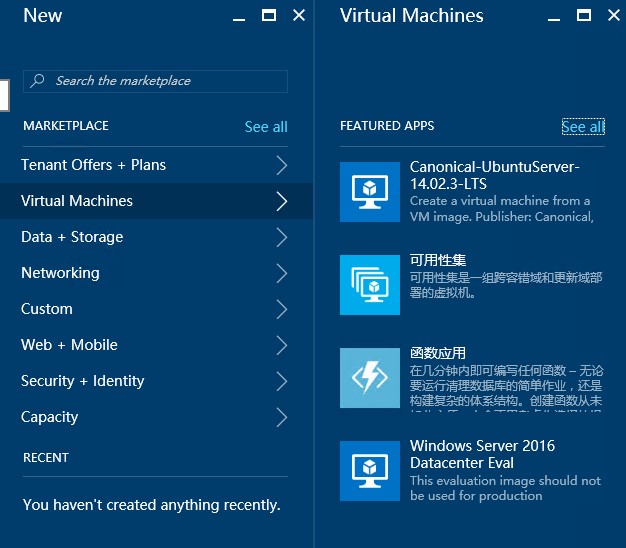Expand the Data + Storage chevron

point(282,237)
